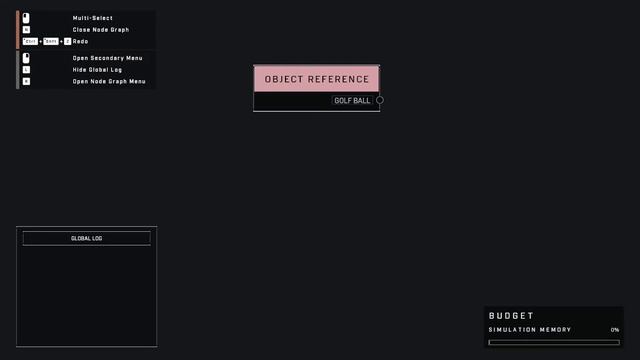Image resolution: width=640 pixels, height=360 pixels.
Task: Click the 0% memory value
Action: click(615, 330)
